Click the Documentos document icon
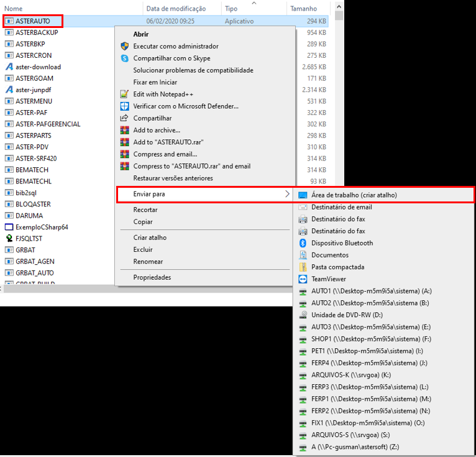 (x=303, y=255)
